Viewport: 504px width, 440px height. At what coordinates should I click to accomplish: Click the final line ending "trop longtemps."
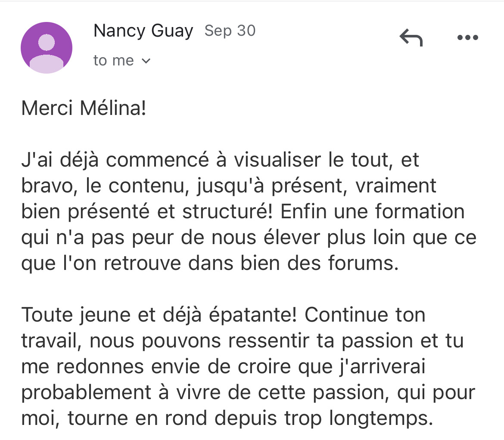(227, 418)
